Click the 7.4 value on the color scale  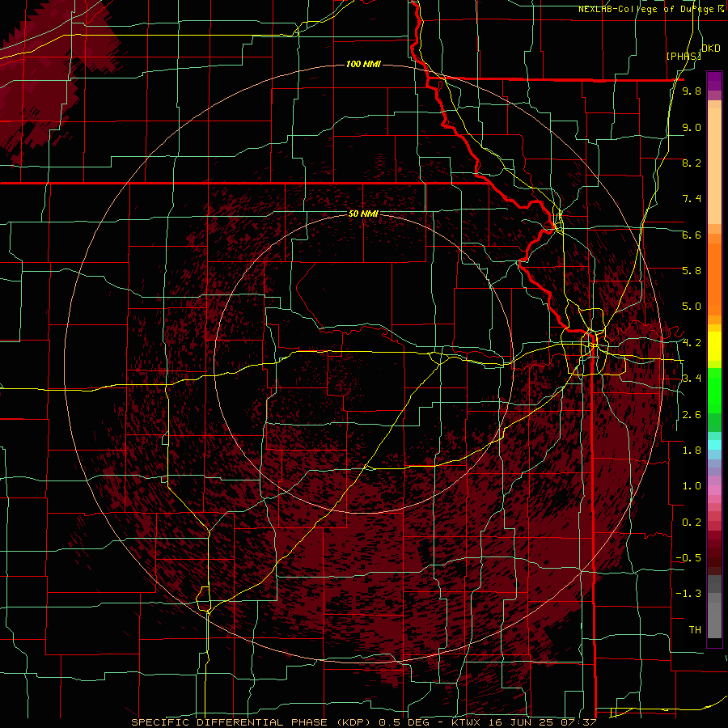pyautogui.click(x=692, y=199)
